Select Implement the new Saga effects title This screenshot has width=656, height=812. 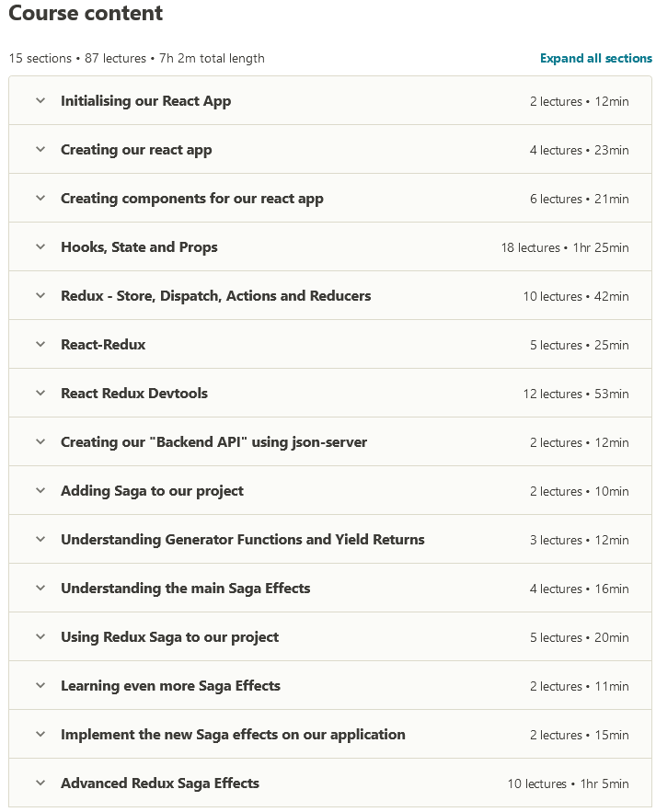coord(233,735)
